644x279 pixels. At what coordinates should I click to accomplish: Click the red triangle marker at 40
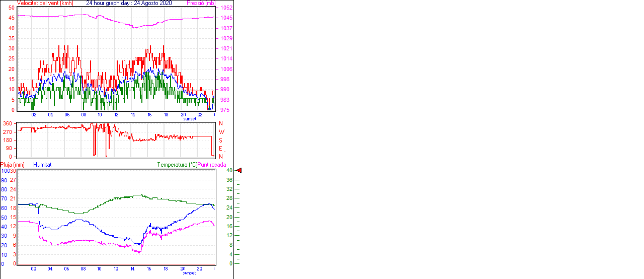pyautogui.click(x=239, y=171)
